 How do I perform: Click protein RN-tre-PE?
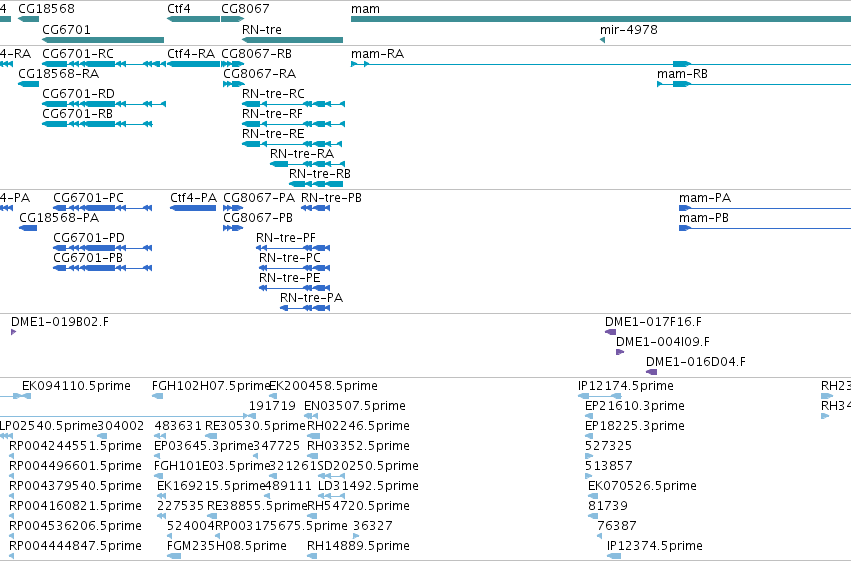295,288
